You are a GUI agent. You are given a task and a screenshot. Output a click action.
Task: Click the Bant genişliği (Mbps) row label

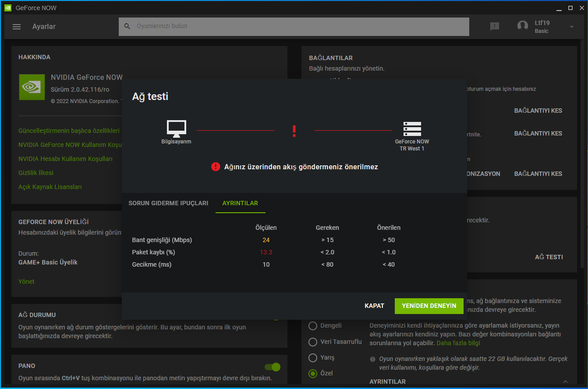tap(162, 240)
